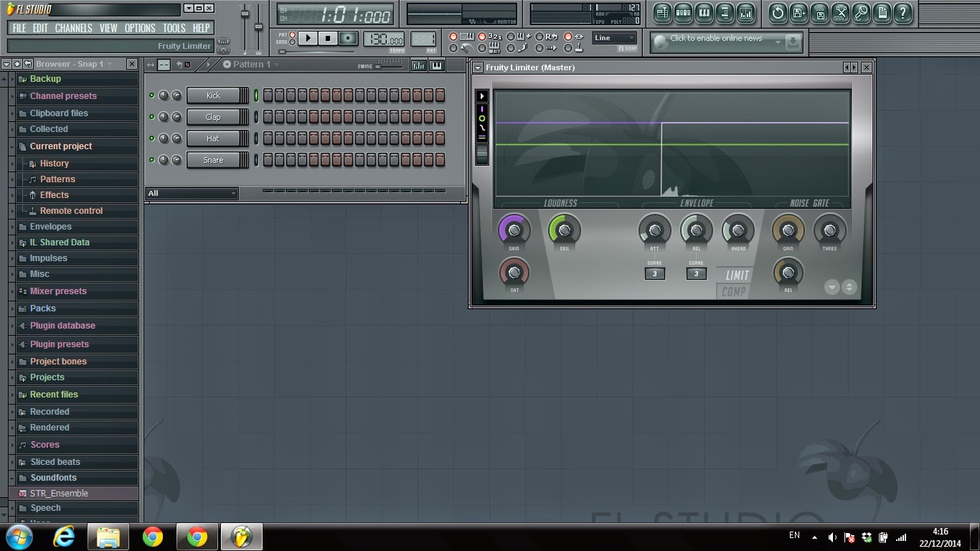Click the tempo display field
The width and height of the screenshot is (980, 551).
click(x=384, y=39)
